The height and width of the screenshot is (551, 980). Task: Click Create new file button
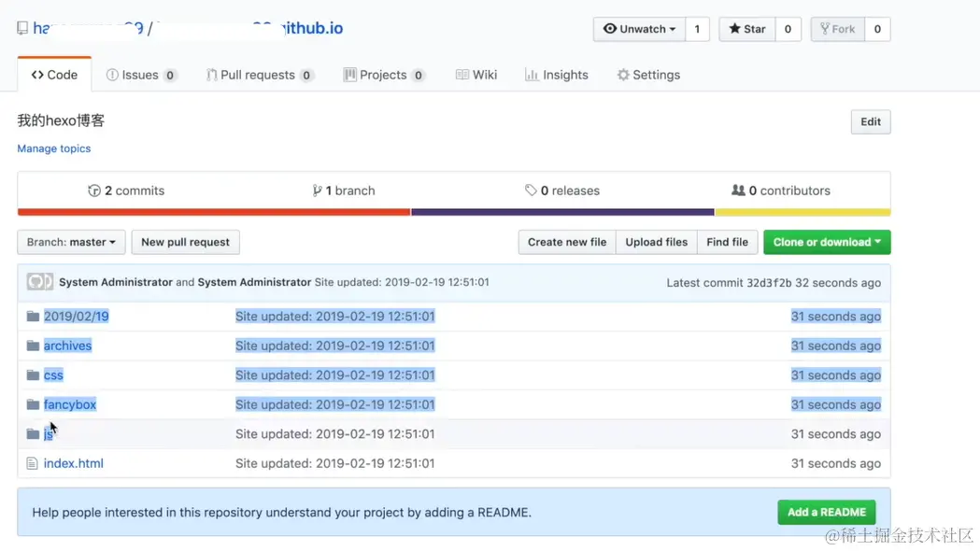pos(567,243)
